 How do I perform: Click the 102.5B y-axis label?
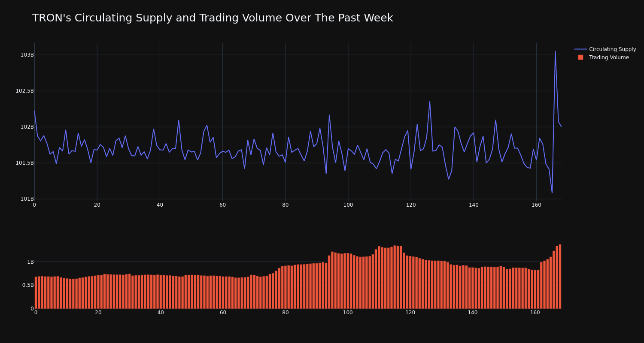click(25, 91)
